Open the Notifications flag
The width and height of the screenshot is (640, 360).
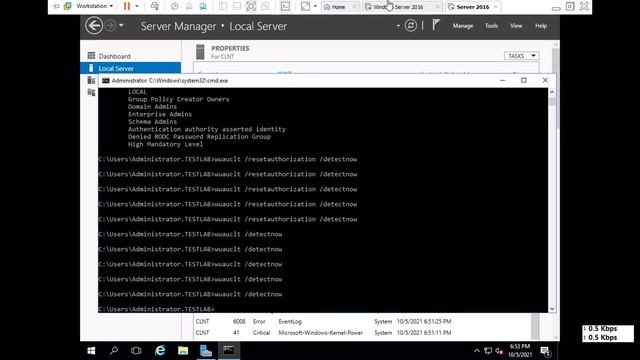coord(436,25)
